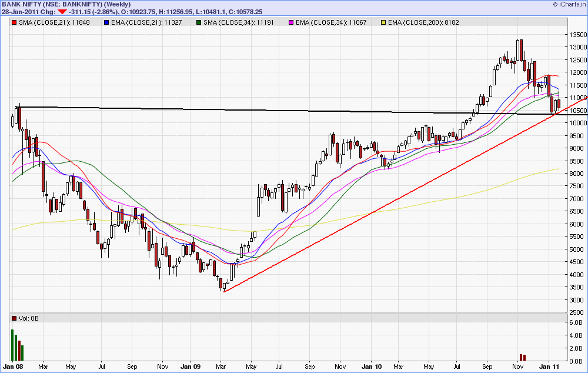Screen dimensions: 588x373
Task: Click the close price C:10578.25
Action: [x=246, y=12]
